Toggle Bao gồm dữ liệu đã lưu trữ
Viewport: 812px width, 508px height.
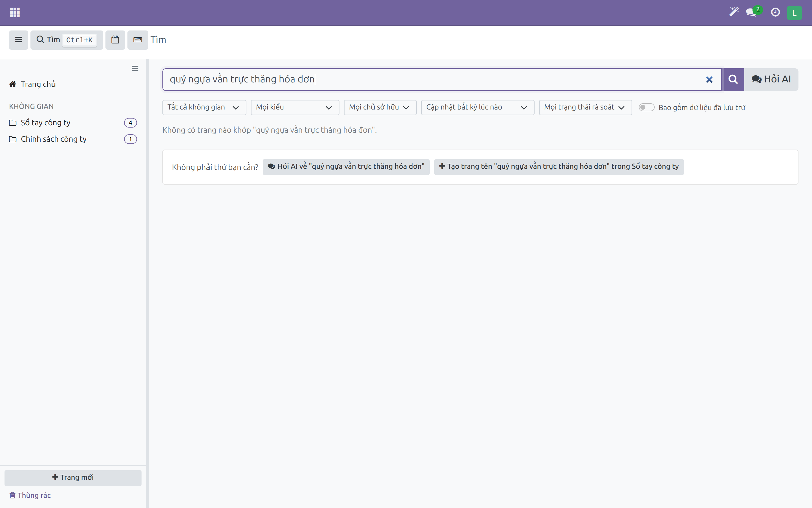tap(646, 107)
